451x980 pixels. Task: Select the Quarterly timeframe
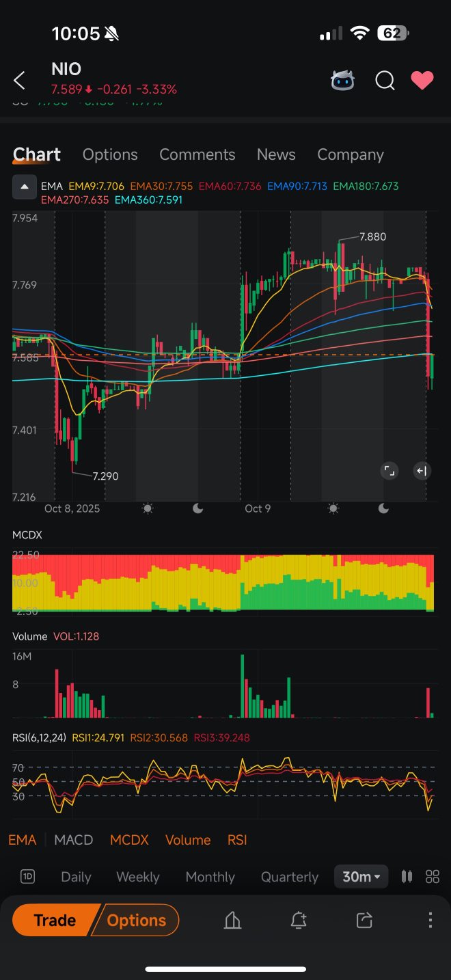coord(290,877)
